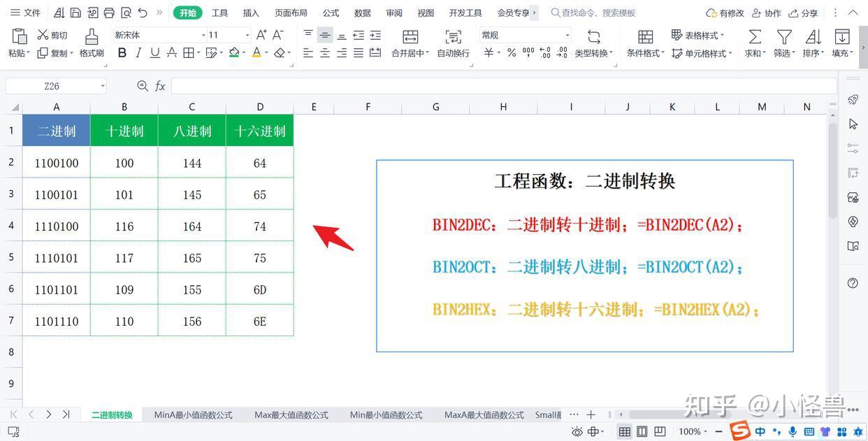
Task: Click the fx insert function icon
Action: (160, 86)
